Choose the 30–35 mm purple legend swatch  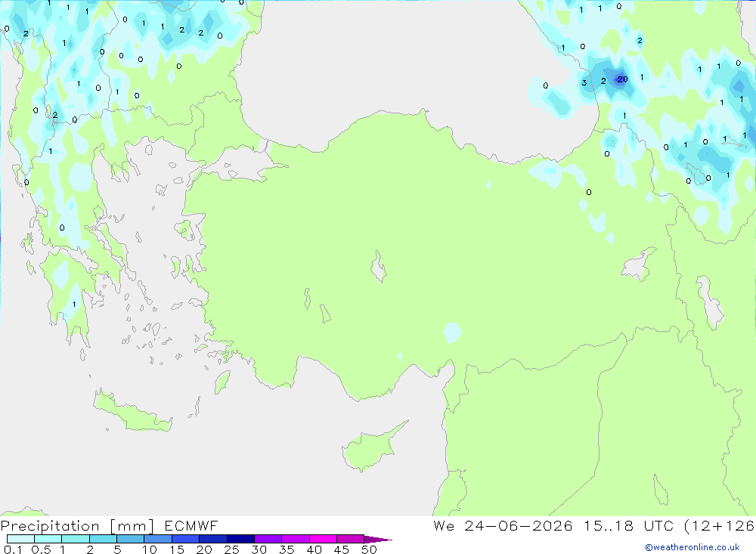coord(268,539)
